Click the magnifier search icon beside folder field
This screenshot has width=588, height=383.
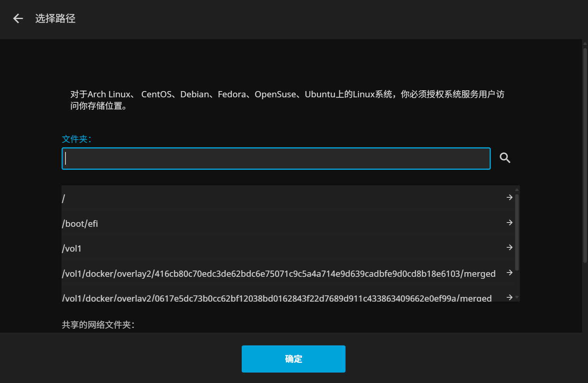(x=505, y=158)
